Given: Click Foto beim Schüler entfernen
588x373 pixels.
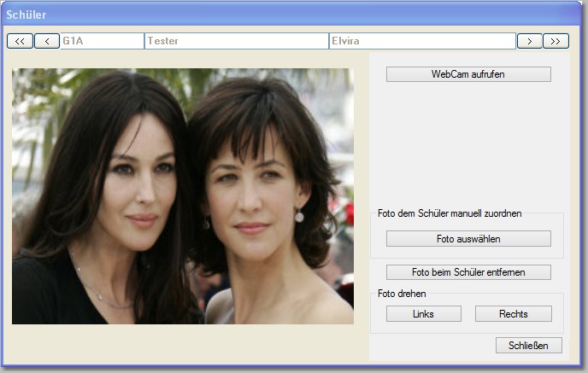Looking at the screenshot, I should [468, 272].
